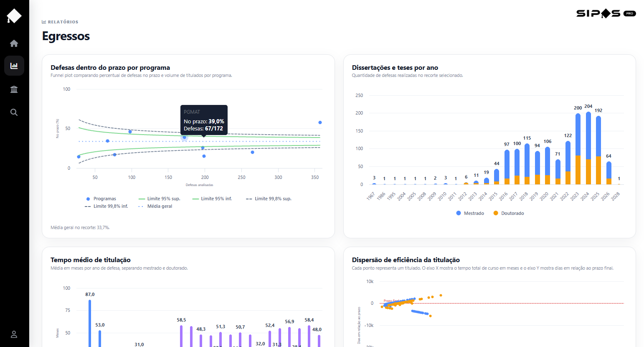Click the 'Funnel plot comparando percentual' subtitle
Screen dimensions: 644x347
[141, 76]
